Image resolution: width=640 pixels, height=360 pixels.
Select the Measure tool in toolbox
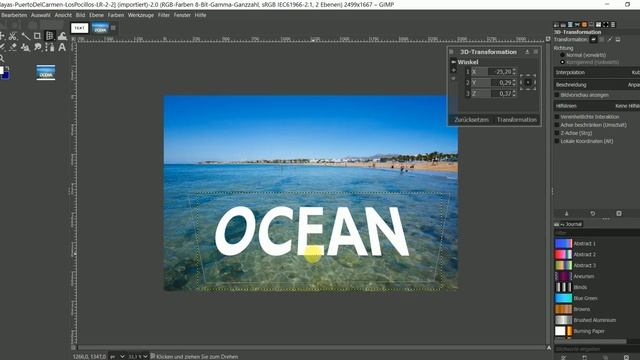[25, 36]
